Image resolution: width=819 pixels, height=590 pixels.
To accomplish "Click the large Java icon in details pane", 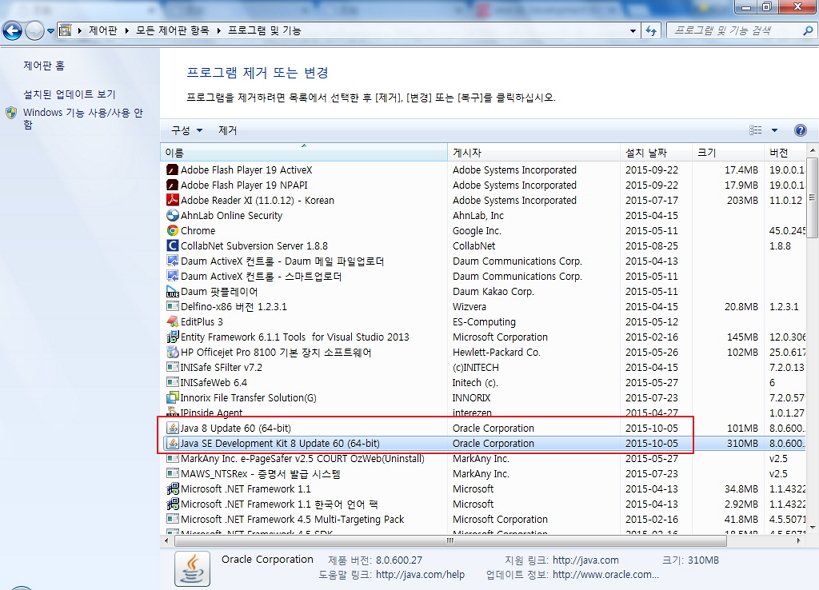I will 192,569.
